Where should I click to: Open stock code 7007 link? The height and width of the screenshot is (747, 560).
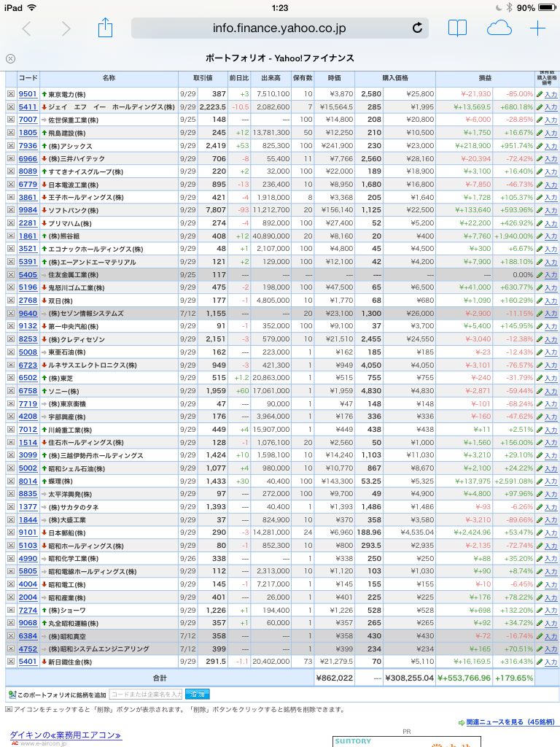(x=28, y=120)
